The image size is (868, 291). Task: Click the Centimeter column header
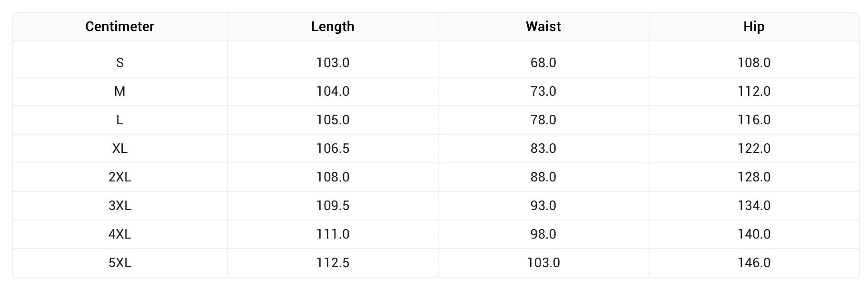[119, 27]
